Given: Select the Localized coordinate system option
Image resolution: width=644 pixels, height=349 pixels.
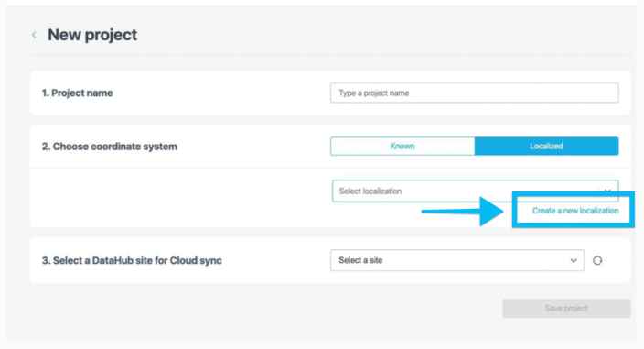Looking at the screenshot, I should tap(547, 146).
